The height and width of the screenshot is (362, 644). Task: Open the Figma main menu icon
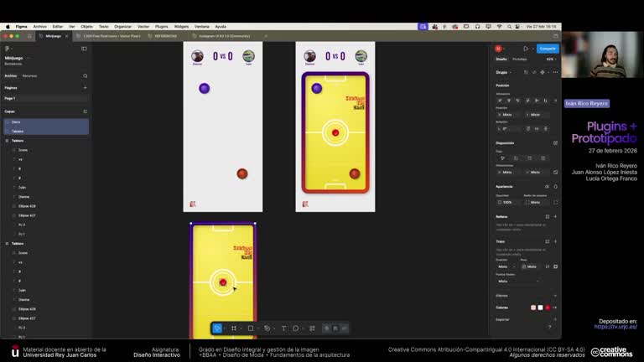click(x=7, y=49)
